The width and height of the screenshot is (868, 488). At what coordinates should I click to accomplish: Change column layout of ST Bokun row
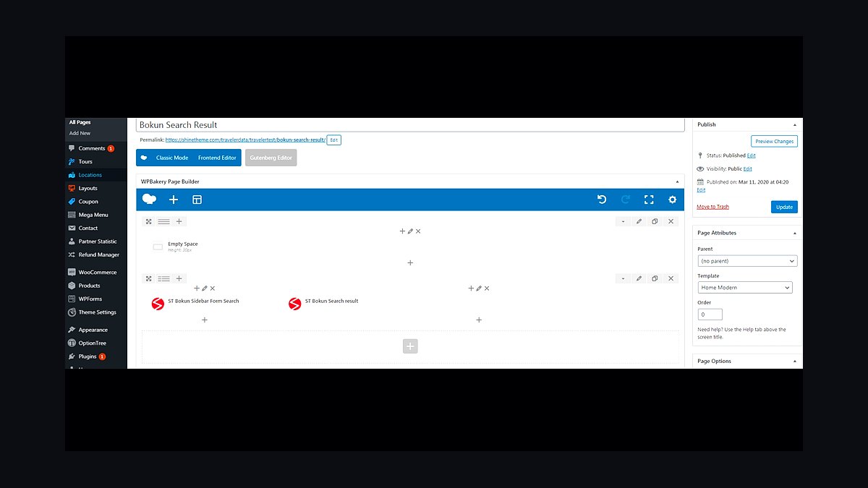pyautogui.click(x=164, y=278)
